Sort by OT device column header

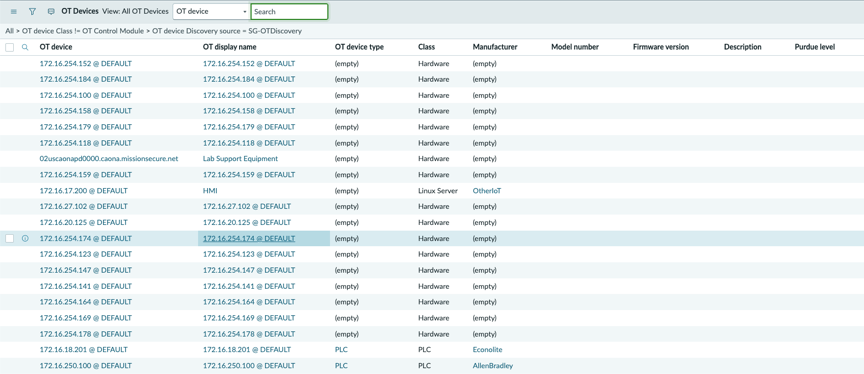56,47
